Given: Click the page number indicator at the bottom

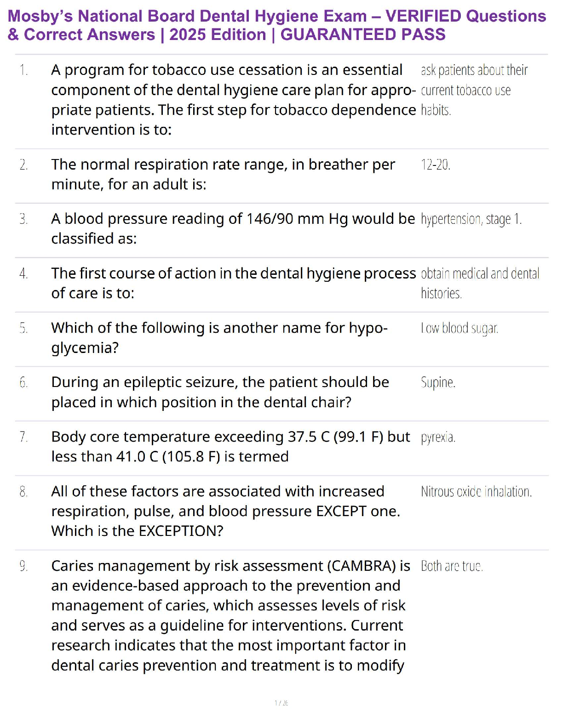Looking at the screenshot, I should point(281,703).
